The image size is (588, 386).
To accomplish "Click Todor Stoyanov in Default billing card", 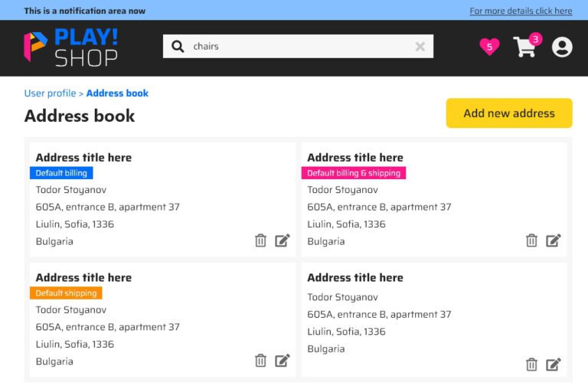I will tap(71, 190).
